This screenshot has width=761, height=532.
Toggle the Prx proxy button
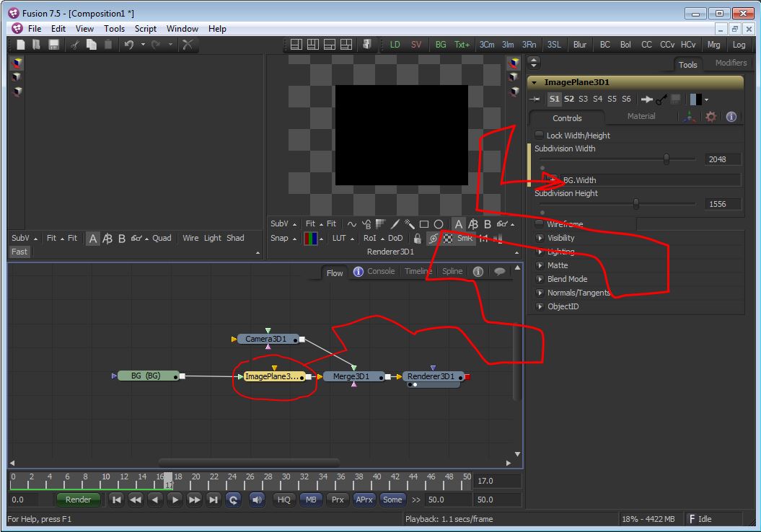pos(338,500)
